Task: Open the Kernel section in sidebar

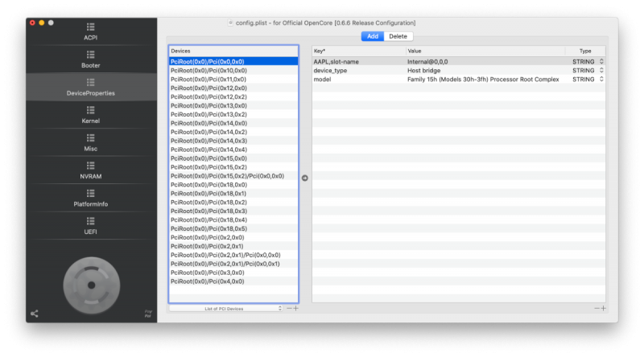Action: coord(91,115)
